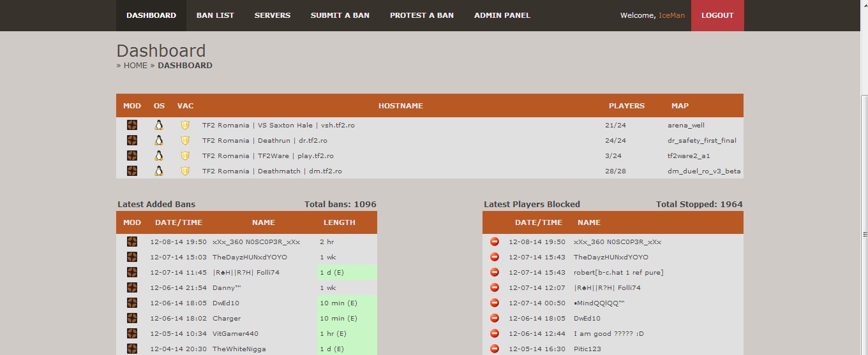This screenshot has height=355, width=868.
Task: Click the VAC shield icon for TF2Ware server
Action: click(x=185, y=156)
